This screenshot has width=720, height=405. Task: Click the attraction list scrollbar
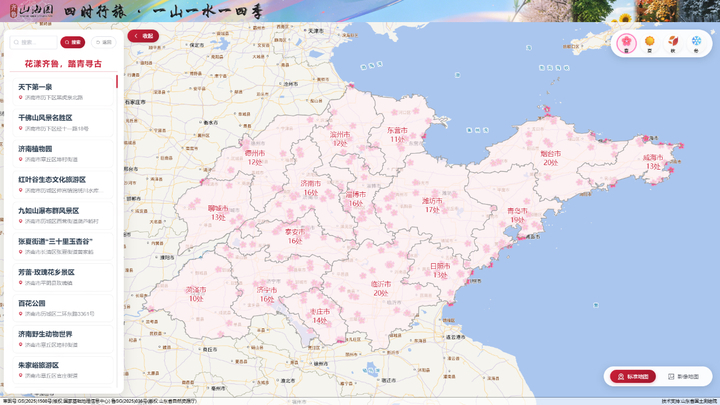point(117,82)
